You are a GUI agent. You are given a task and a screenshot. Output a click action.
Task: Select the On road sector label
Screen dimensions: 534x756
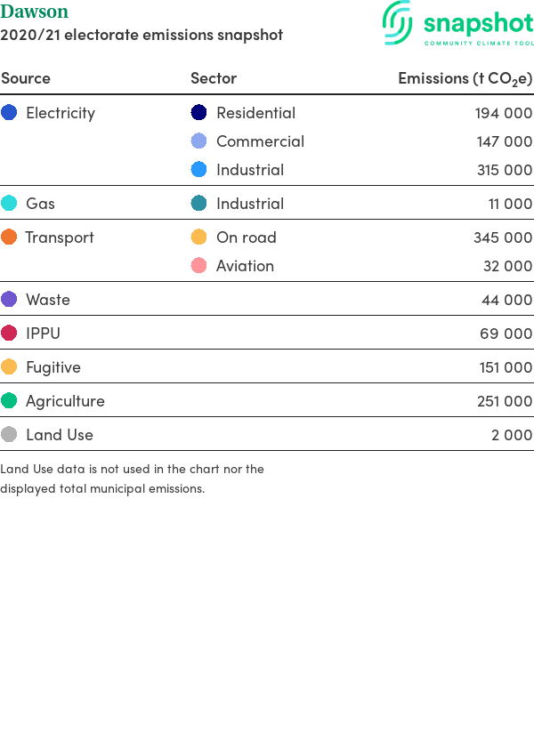tap(246, 237)
